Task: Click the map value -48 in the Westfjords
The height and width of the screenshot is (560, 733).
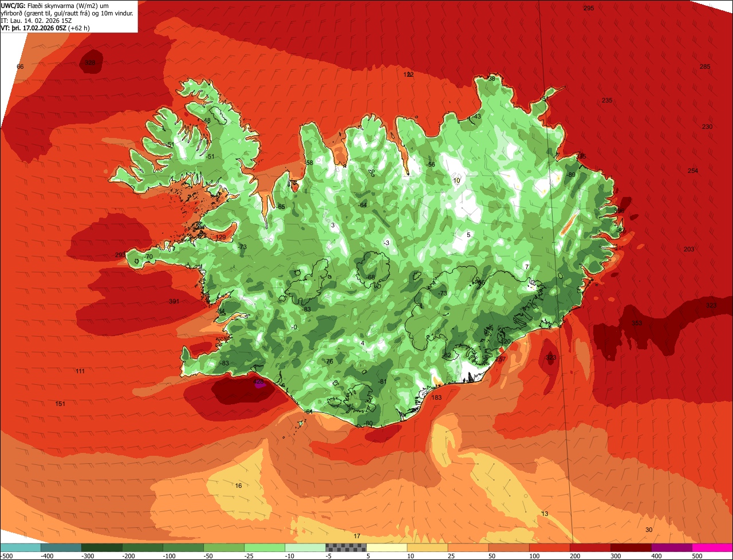Action: tap(206, 121)
